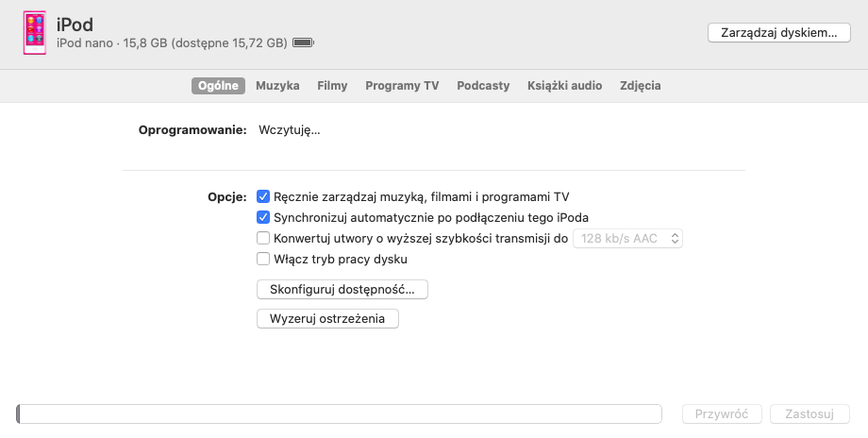Enable Konwertuj utwory o wyższej szybkości transmisji

pos(263,238)
